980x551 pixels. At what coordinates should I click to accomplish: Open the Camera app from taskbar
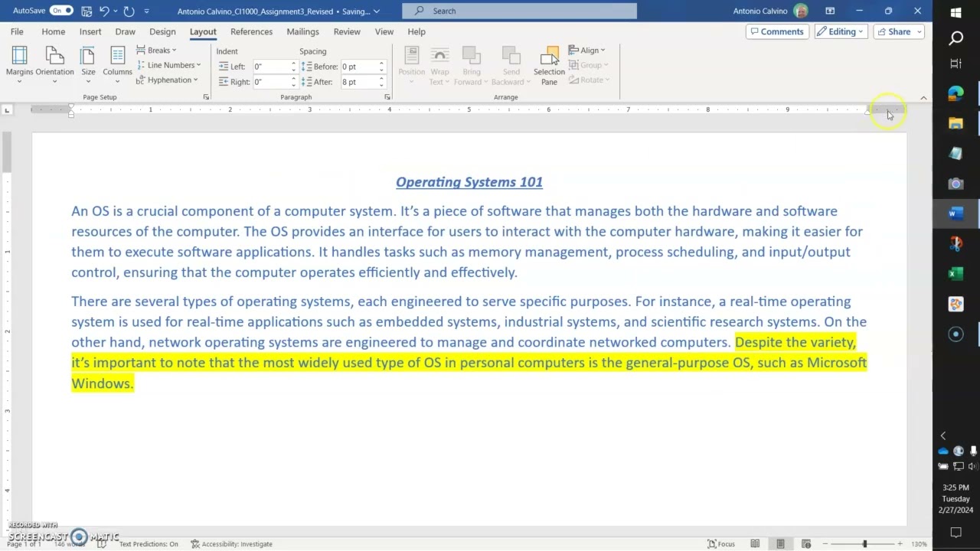click(955, 184)
